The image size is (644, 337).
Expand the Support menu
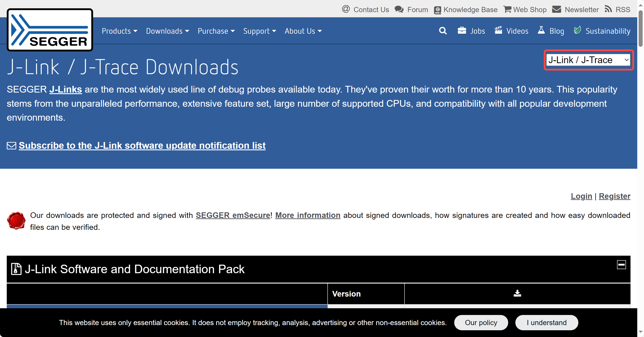pos(260,31)
